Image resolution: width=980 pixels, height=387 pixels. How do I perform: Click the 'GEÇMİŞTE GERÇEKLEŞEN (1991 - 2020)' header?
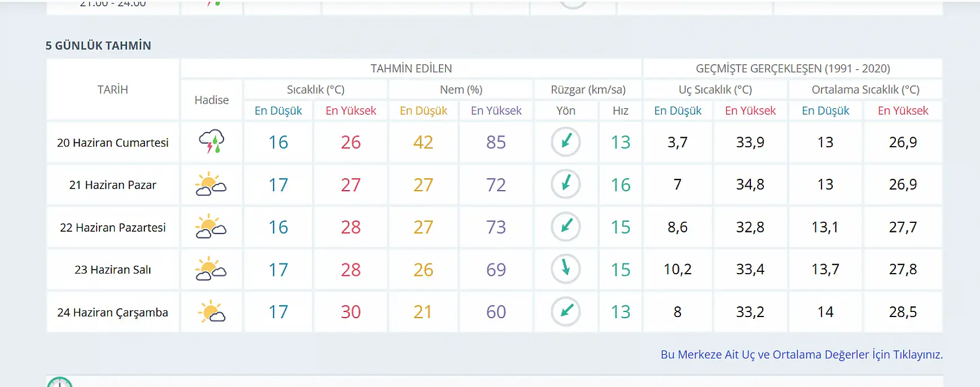pos(793,68)
